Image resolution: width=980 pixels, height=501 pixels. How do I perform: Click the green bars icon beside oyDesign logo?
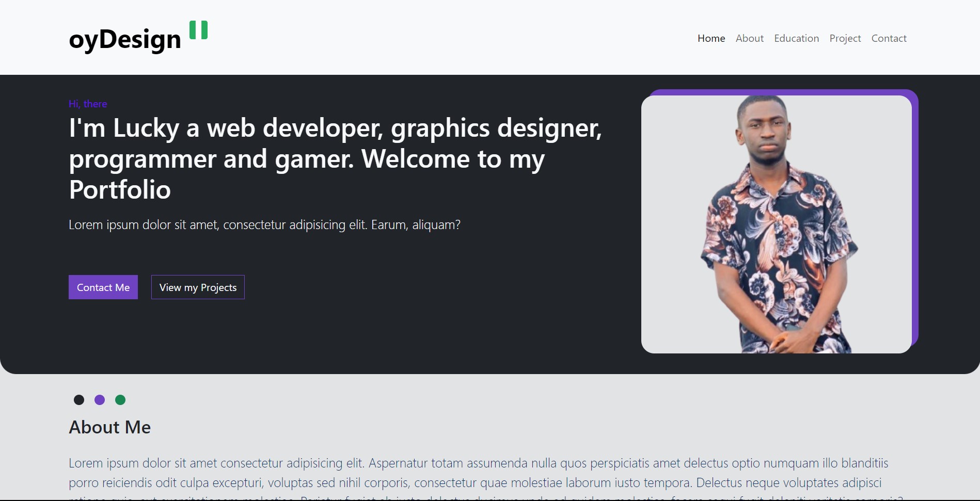[x=199, y=31]
